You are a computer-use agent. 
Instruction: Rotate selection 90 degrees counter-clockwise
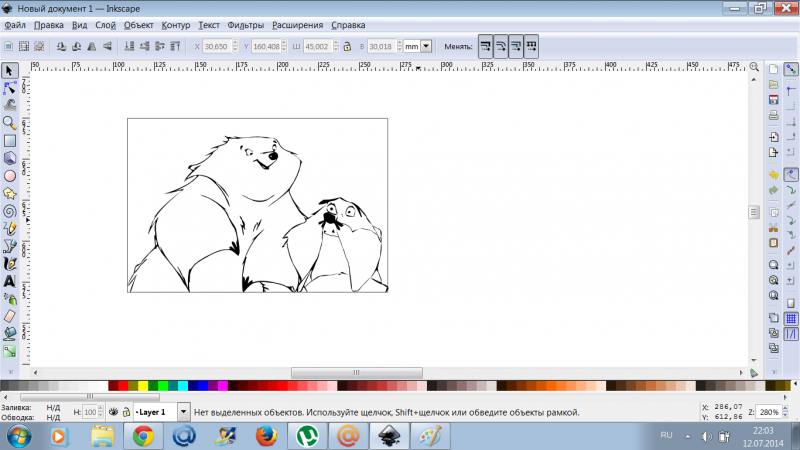click(x=61, y=46)
